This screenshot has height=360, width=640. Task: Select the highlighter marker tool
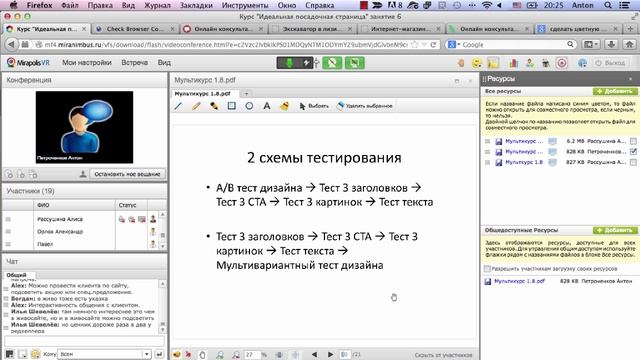[x=214, y=106]
